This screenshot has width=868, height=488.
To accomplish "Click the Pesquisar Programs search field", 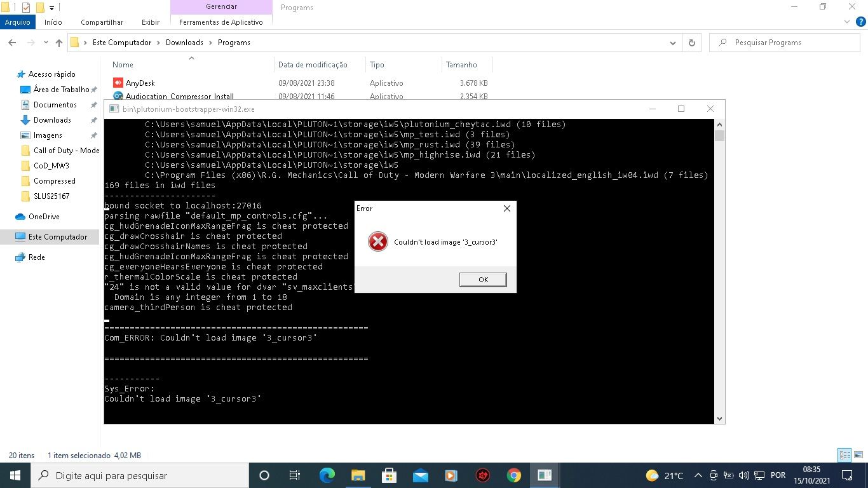I will [785, 43].
